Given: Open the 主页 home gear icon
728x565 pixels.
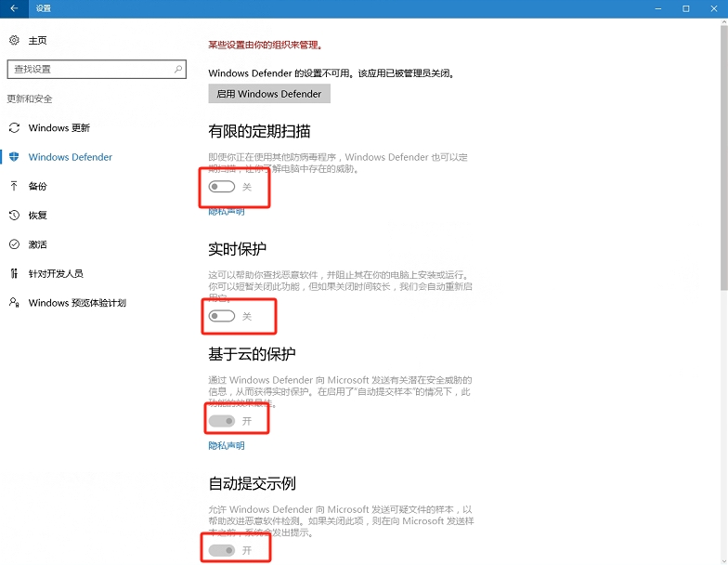Looking at the screenshot, I should coord(14,41).
